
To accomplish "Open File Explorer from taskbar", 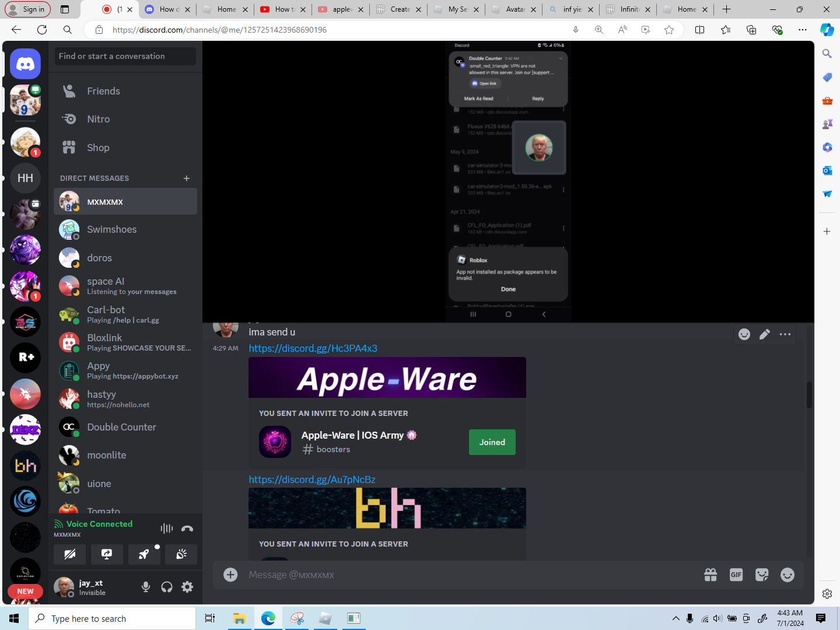I will pos(239,618).
